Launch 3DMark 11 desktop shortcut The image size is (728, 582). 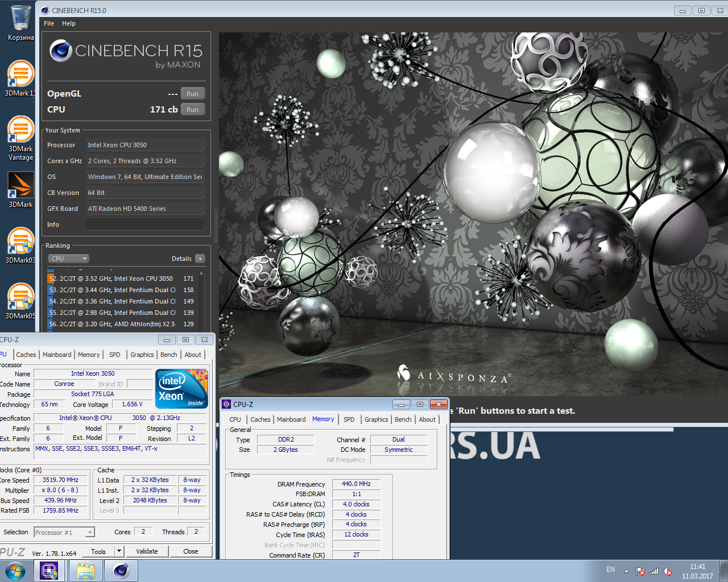(20, 78)
